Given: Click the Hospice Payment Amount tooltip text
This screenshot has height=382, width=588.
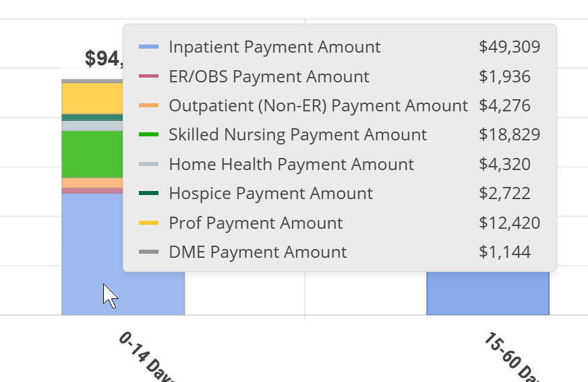Looking at the screenshot, I should tap(270, 194).
